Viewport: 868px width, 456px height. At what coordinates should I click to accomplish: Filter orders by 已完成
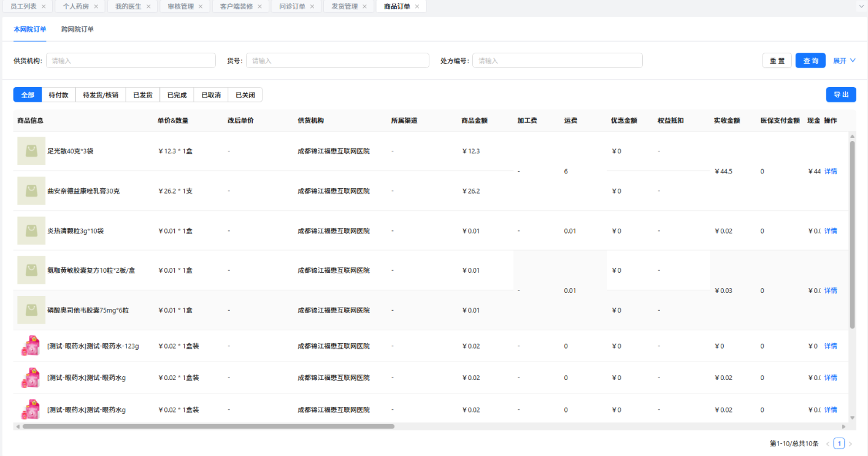coord(177,95)
